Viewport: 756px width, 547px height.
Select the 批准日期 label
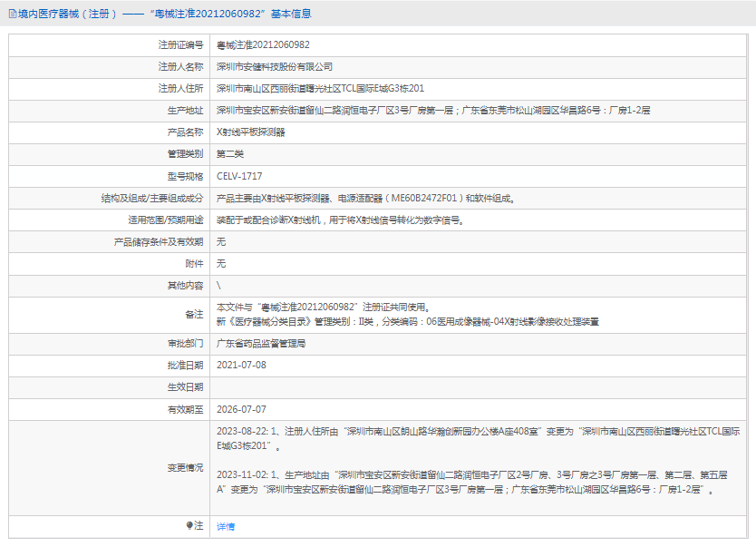(185, 366)
